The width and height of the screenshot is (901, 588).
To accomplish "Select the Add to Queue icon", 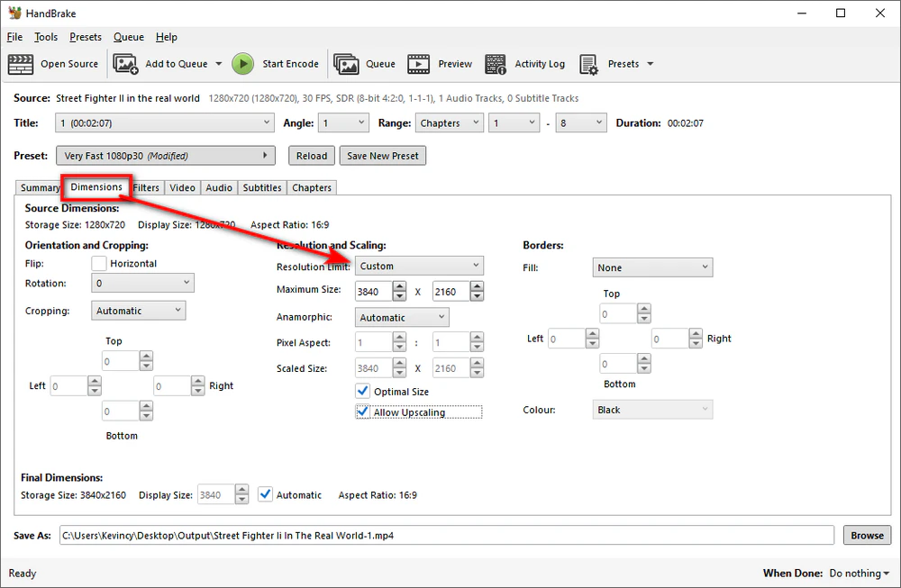I will (x=126, y=63).
